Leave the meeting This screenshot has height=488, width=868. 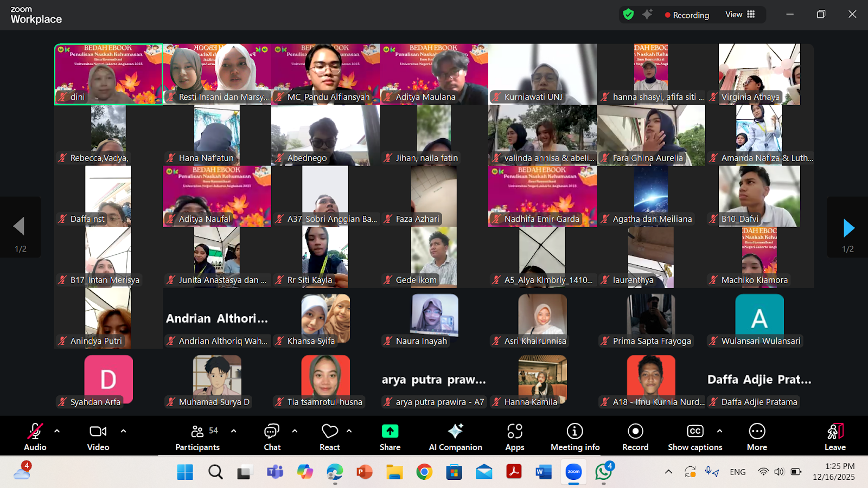[835, 437]
